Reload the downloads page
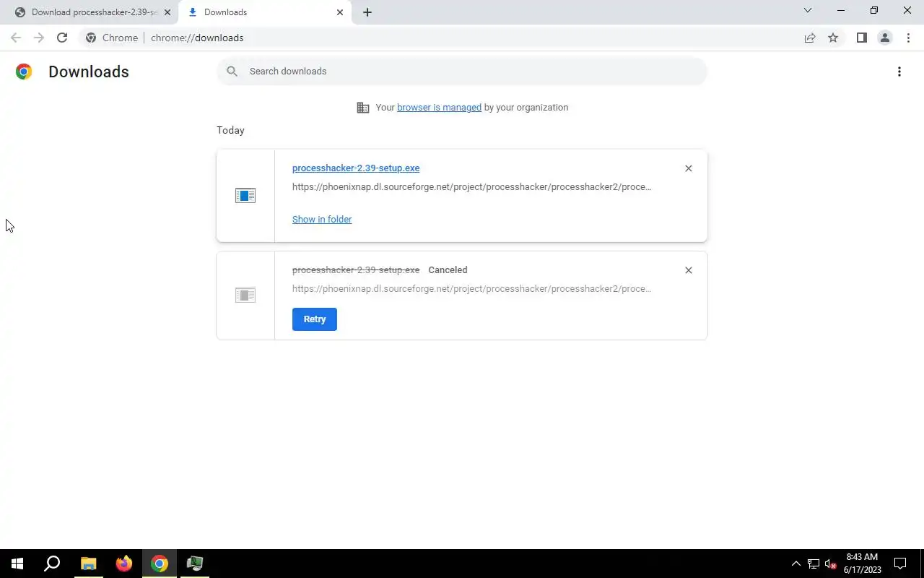 pyautogui.click(x=62, y=38)
